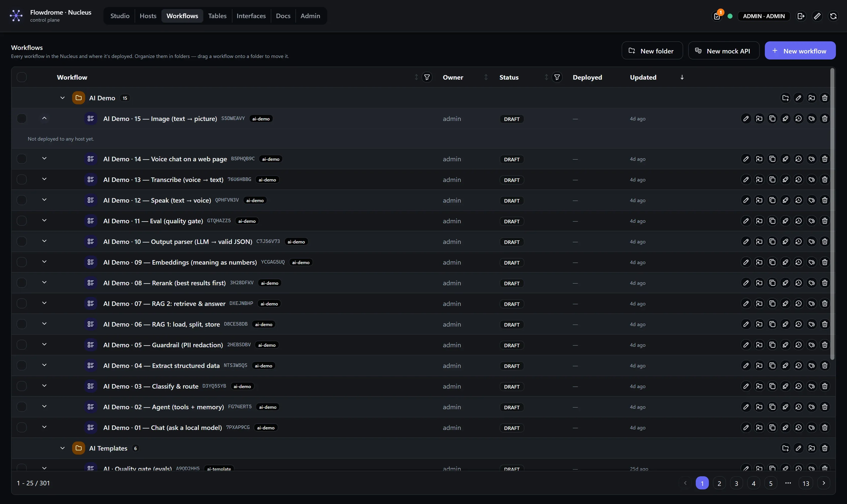Deploy AI Demo 12 Speak workflow via rocket icon

(x=785, y=200)
